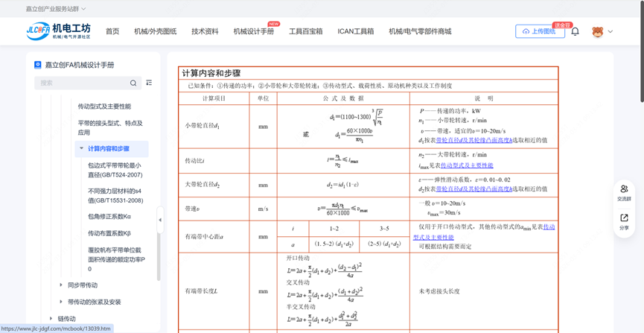Screen dimensions: 644x333
Task: Expand the 同步带传动 tree node
Action: [61, 285]
